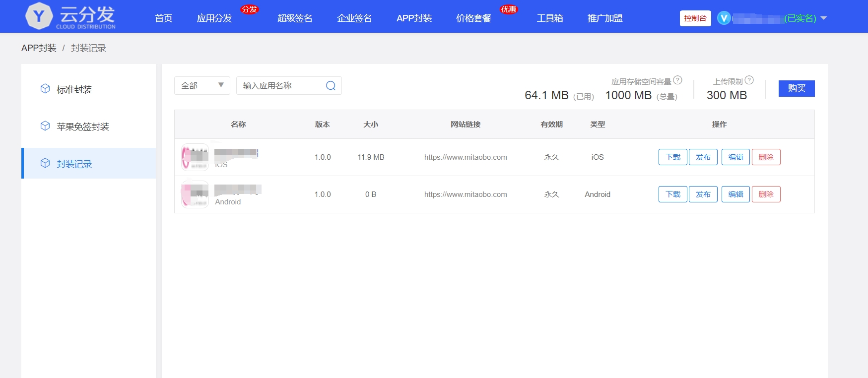Screen dimensions: 868x378
Task: Open the 控制台 console button
Action: [695, 18]
